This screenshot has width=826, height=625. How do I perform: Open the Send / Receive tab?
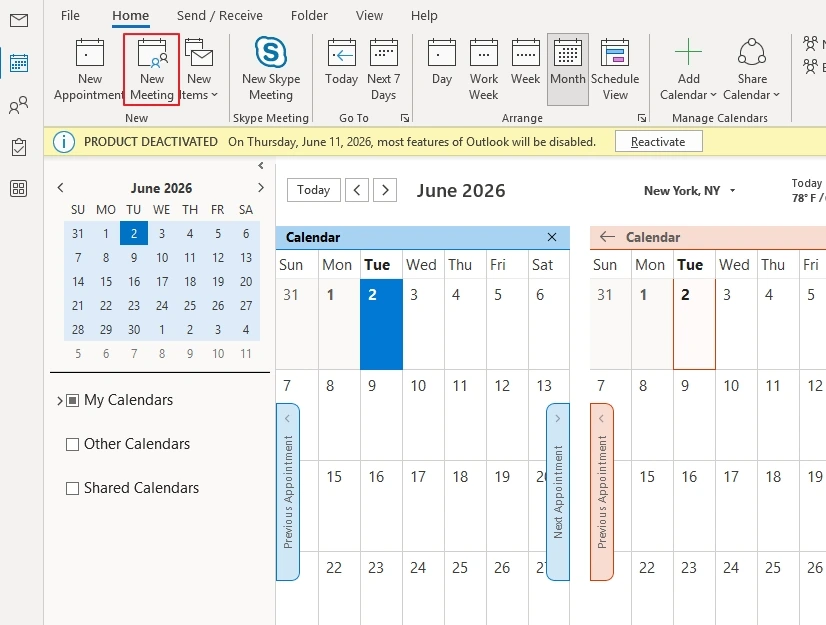click(x=220, y=16)
